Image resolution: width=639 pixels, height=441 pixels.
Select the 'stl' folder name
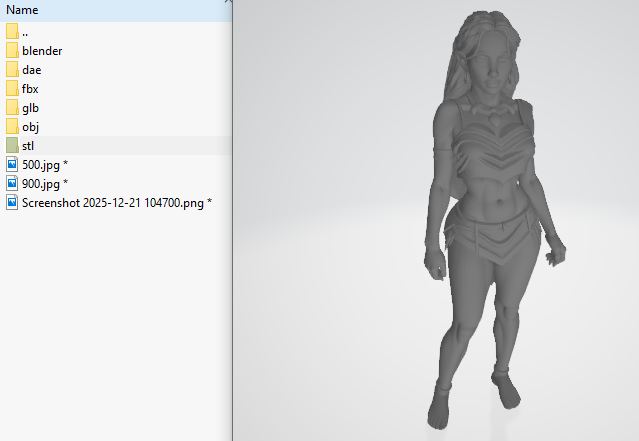tap(28, 146)
